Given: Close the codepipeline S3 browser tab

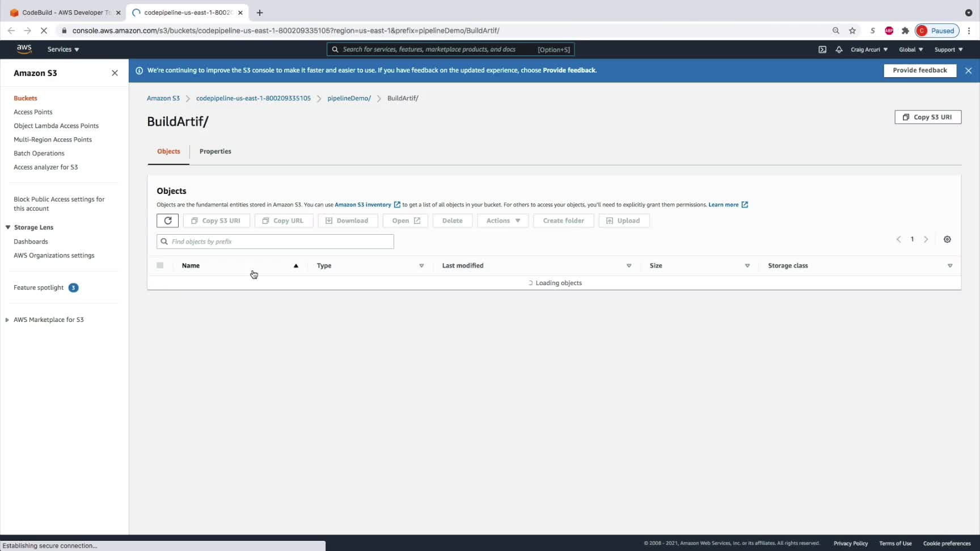Looking at the screenshot, I should point(240,12).
